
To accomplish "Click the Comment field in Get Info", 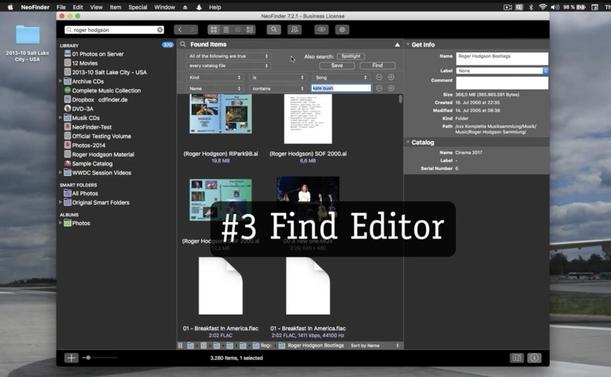I will tap(502, 83).
